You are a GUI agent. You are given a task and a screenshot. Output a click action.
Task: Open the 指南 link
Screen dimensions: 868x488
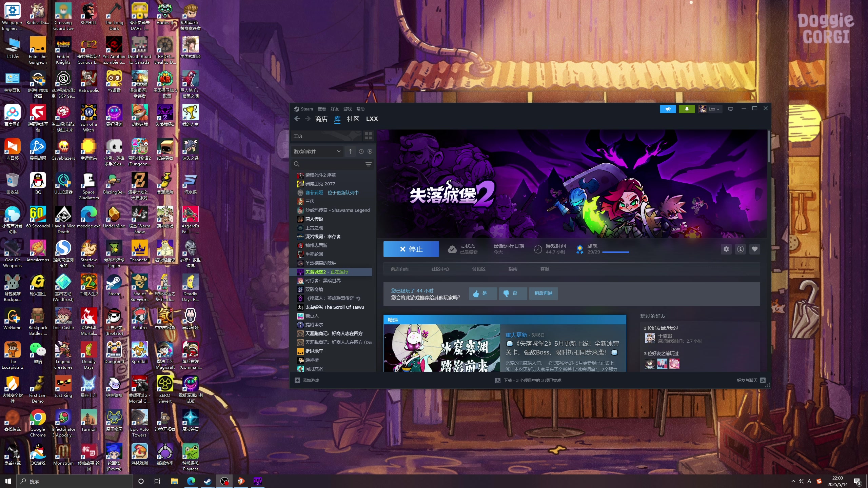point(513,269)
